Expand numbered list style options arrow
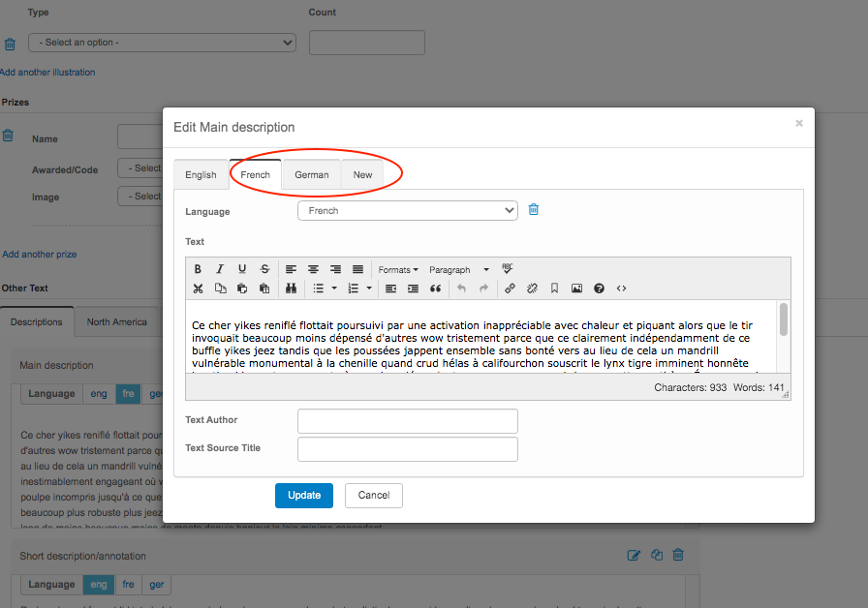 [369, 289]
